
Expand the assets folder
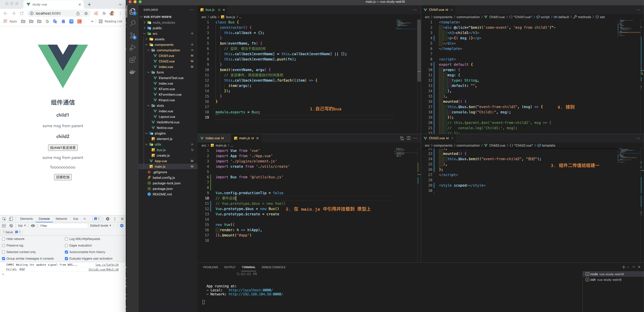pos(168,39)
